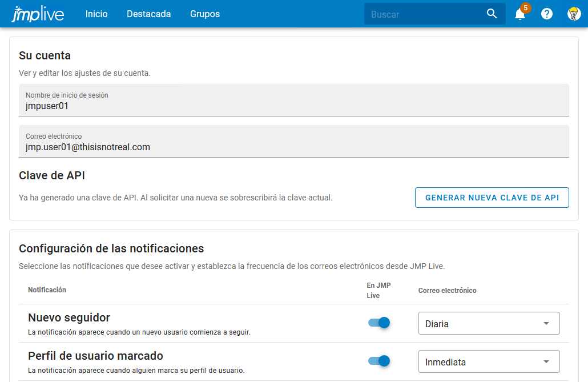The height and width of the screenshot is (382, 588).
Task: Open the notifications bell
Action: tap(519, 14)
